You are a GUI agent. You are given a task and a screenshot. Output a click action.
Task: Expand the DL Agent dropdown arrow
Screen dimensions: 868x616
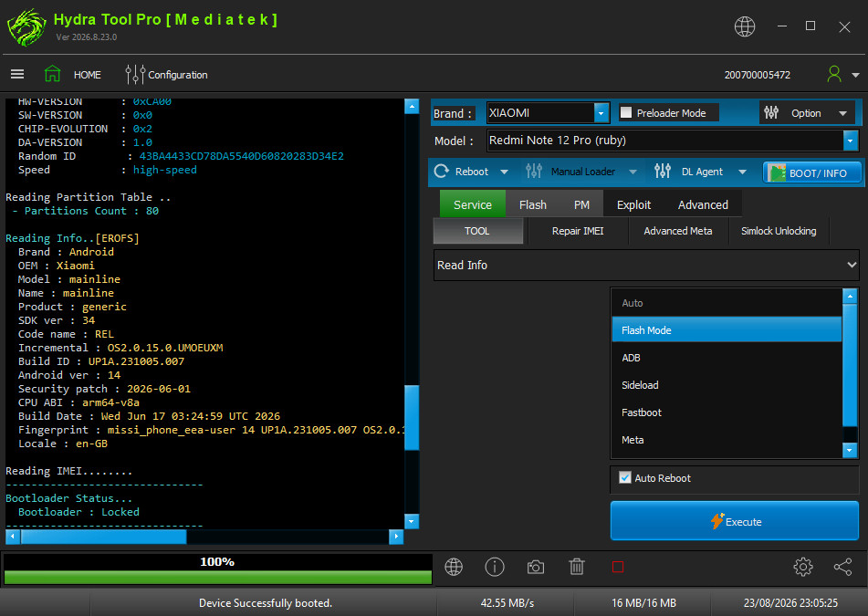point(742,172)
